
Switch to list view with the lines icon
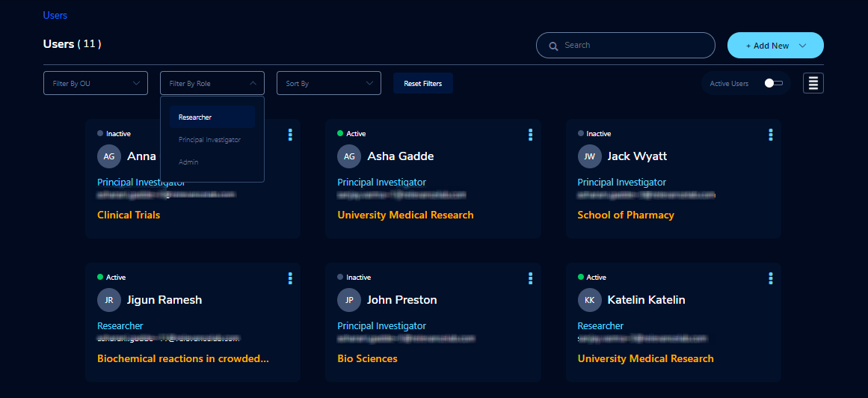tap(813, 83)
